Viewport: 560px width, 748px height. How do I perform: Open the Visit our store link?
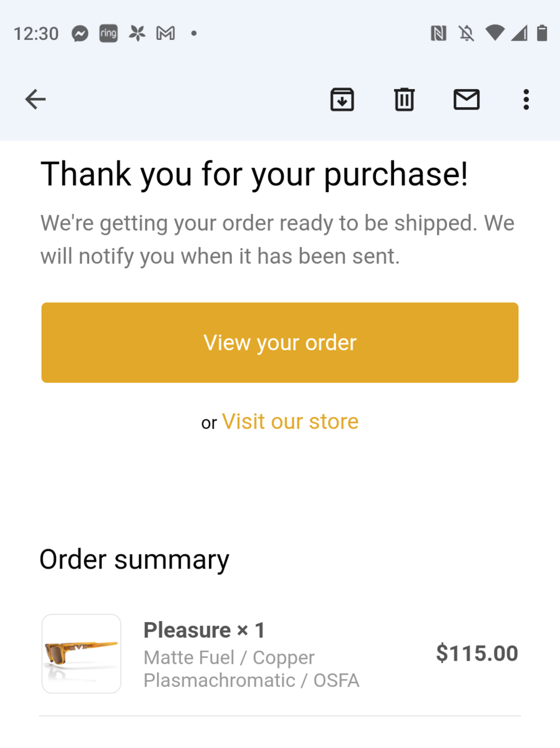(290, 422)
